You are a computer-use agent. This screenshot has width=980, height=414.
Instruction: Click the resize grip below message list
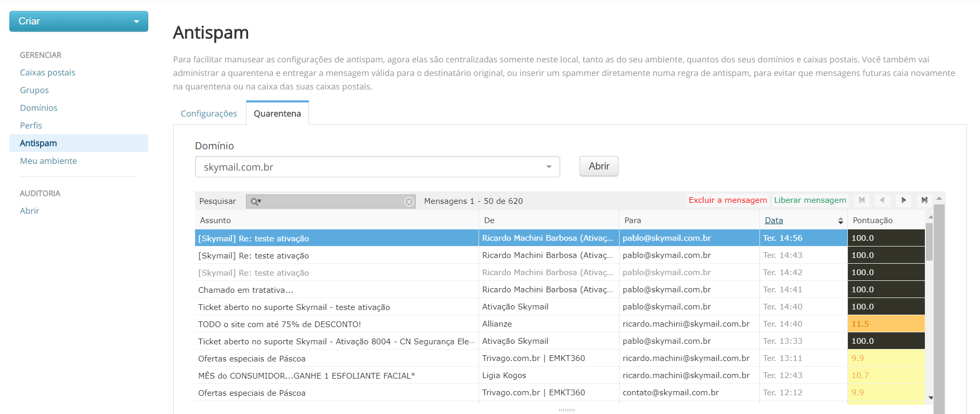click(x=566, y=410)
